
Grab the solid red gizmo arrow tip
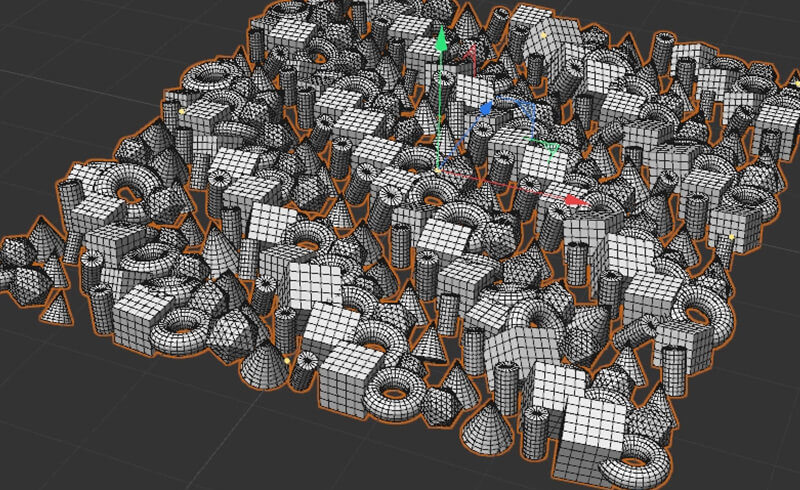click(578, 200)
